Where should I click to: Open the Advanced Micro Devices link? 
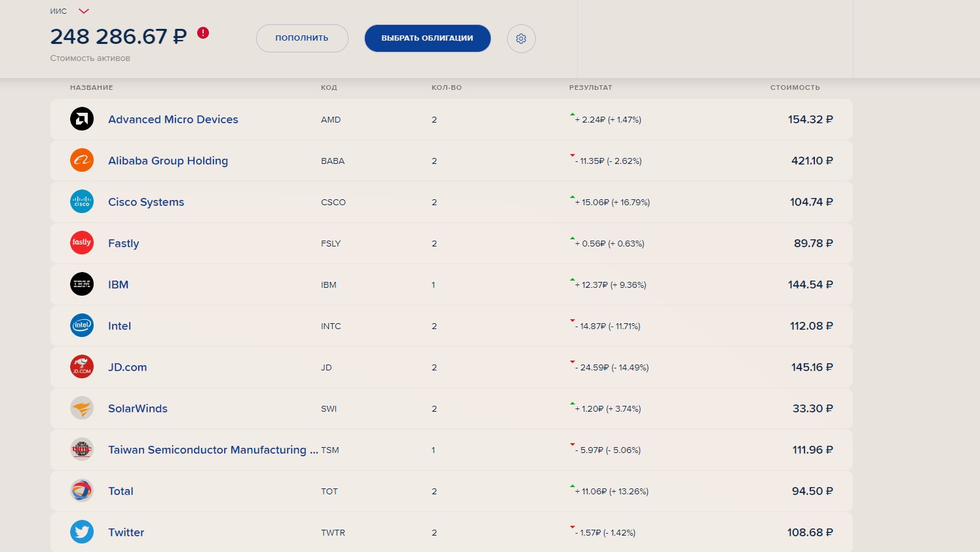click(173, 119)
